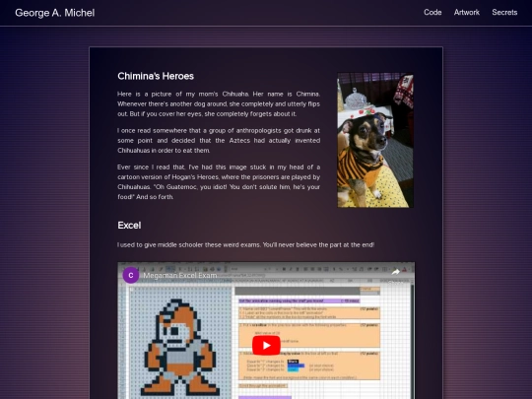Viewport: 532px width, 399px height.
Task: Click the paragraph mentioning Hogan's Heroes
Action: pos(219,182)
